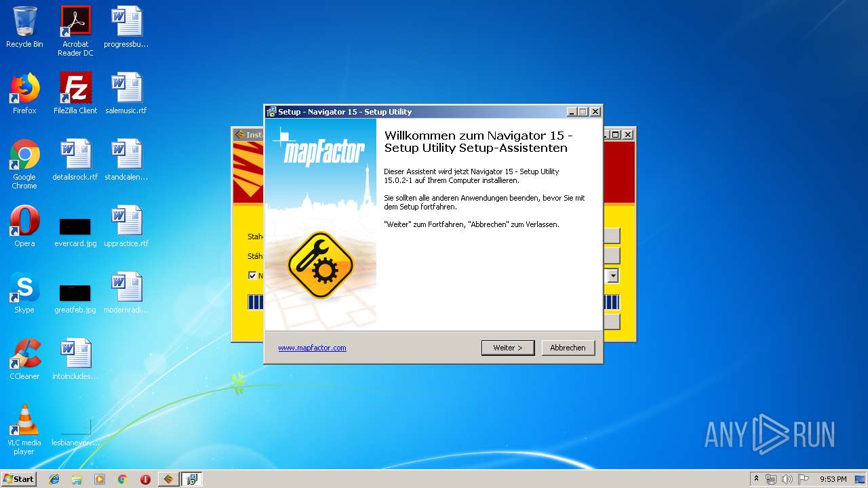Image resolution: width=868 pixels, height=488 pixels.
Task: Click the Weiter > button
Action: pos(508,348)
